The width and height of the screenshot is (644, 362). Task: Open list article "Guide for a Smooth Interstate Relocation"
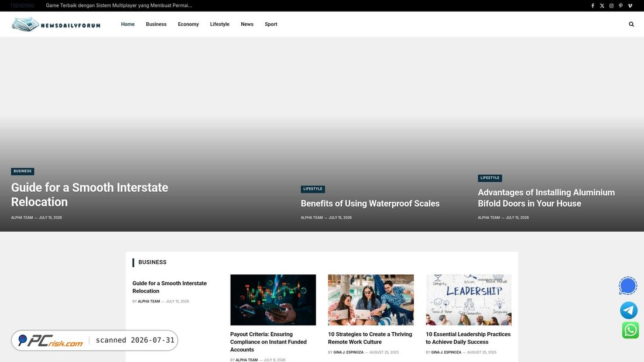[170, 287]
